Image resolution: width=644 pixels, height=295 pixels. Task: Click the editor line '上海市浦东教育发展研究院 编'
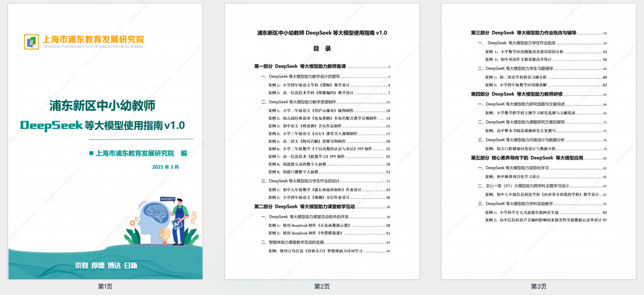pyautogui.click(x=138, y=153)
